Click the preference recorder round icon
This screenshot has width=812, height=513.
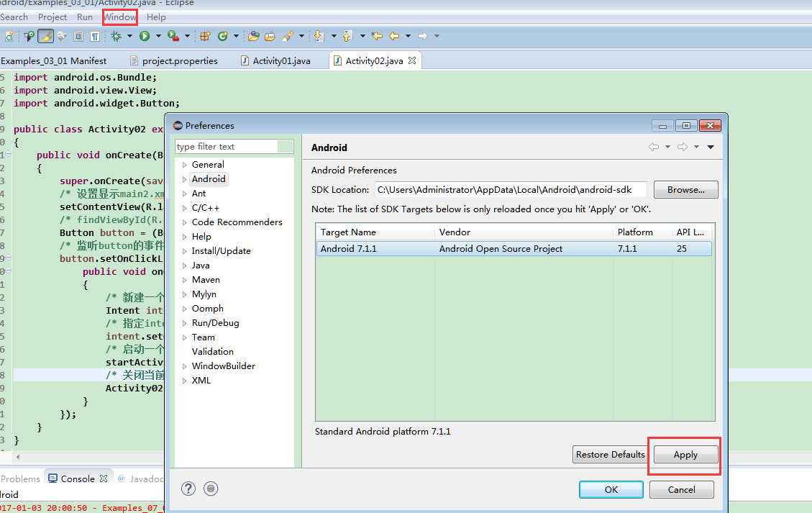click(x=211, y=489)
